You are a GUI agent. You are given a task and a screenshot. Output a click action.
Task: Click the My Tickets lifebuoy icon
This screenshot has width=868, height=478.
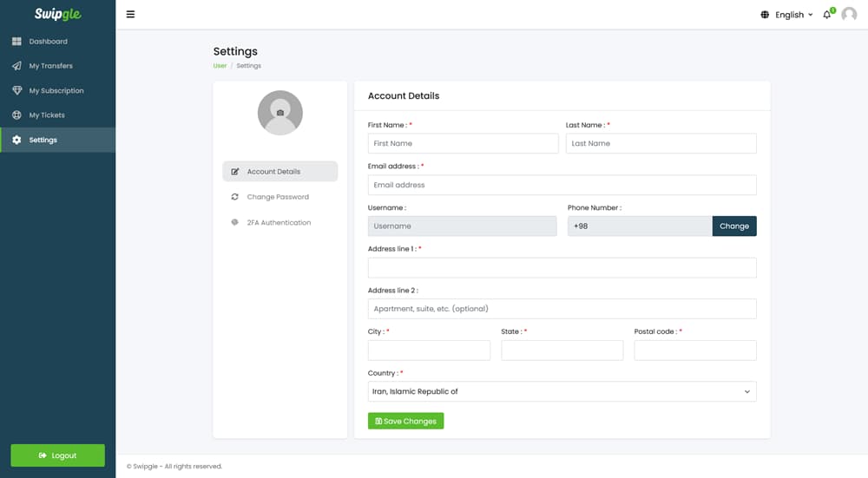pyautogui.click(x=16, y=115)
